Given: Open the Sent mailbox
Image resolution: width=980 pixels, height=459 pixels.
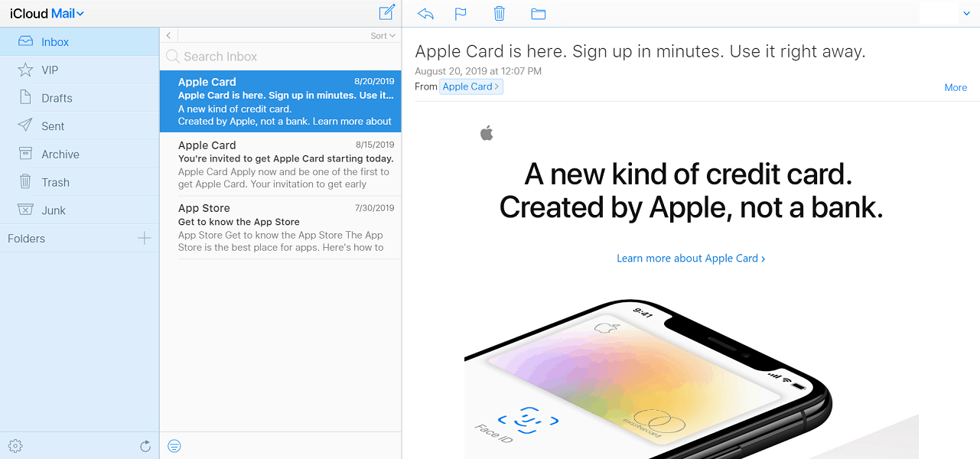Looking at the screenshot, I should point(80,125).
